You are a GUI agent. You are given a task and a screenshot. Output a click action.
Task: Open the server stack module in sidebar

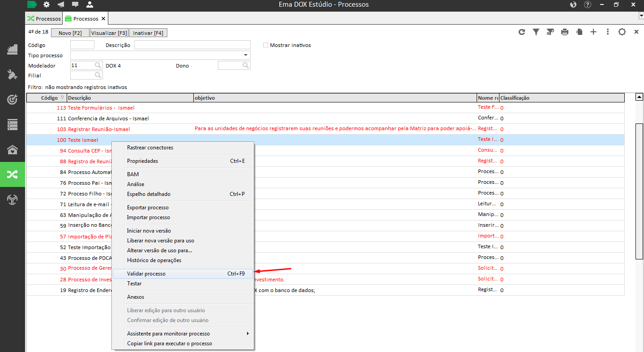[13, 125]
